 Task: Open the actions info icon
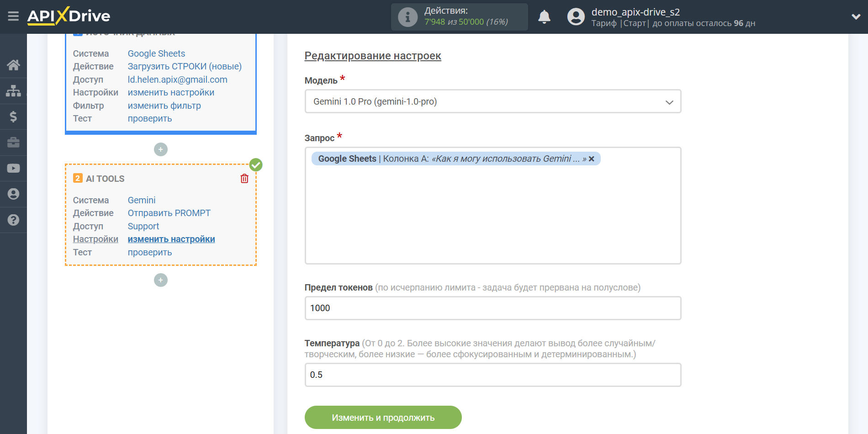[408, 17]
